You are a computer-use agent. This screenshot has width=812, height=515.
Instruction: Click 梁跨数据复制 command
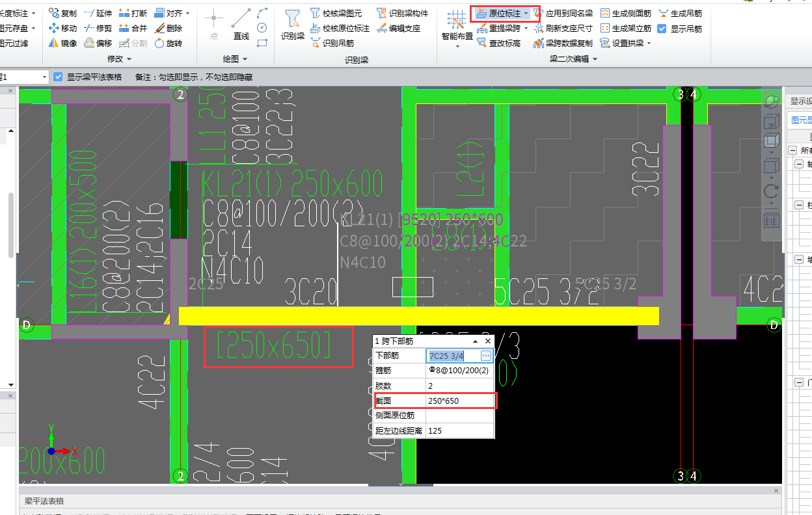(563, 43)
